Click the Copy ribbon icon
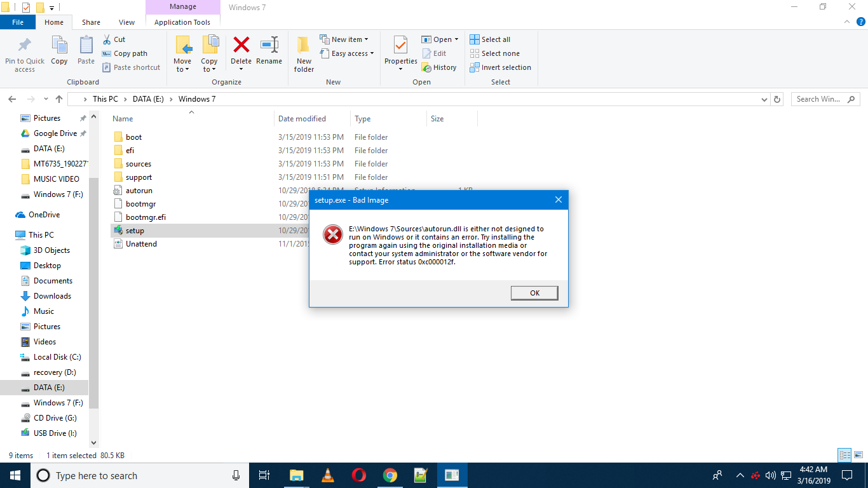 [59, 46]
